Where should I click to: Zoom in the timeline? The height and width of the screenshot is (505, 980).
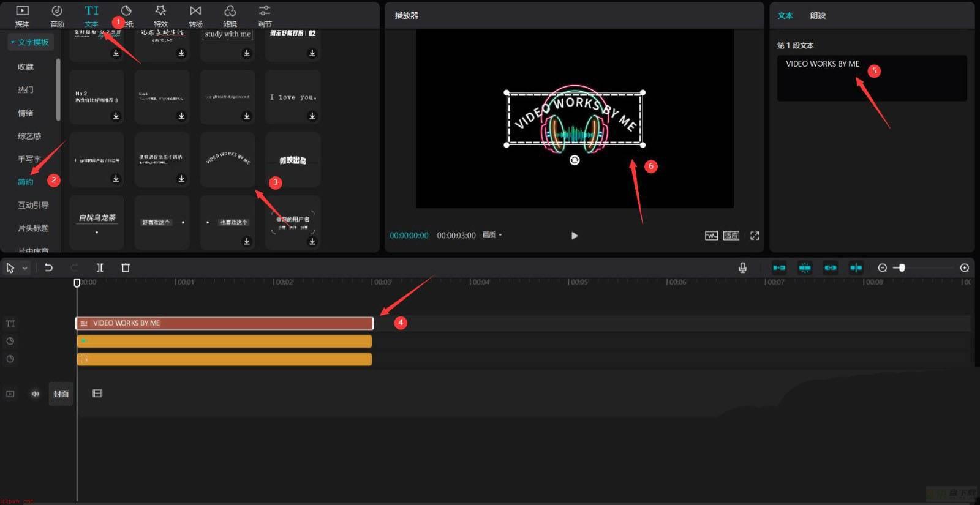click(965, 267)
